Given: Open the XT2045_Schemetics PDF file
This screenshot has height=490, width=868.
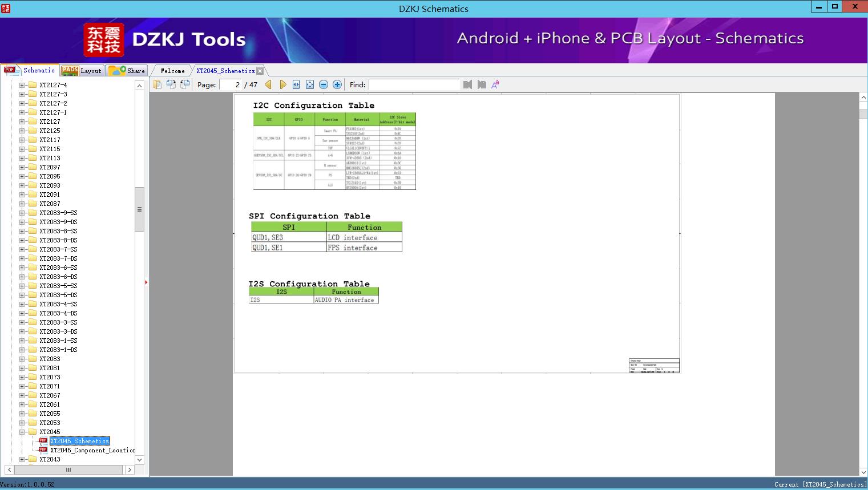Looking at the screenshot, I should point(79,441).
